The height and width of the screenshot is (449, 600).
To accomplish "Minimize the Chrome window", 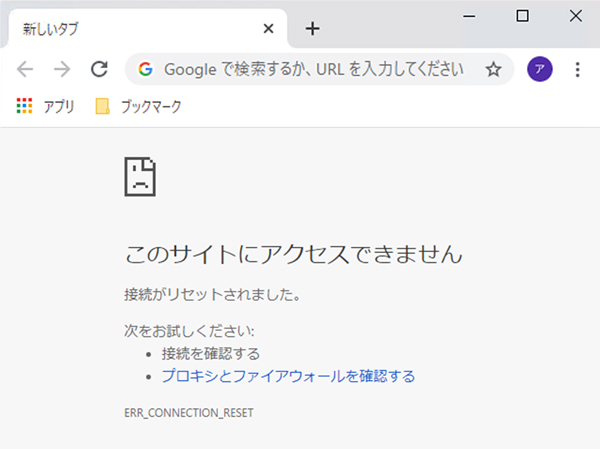I will 469,16.
